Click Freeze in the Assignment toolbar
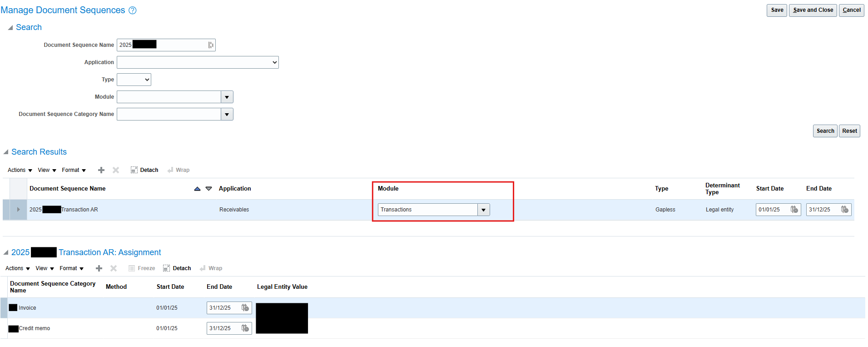Viewport: 868px width, 347px height. click(x=142, y=268)
